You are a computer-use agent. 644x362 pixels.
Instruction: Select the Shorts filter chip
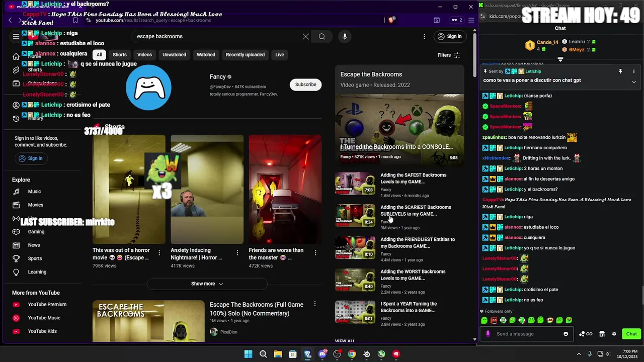(x=120, y=55)
